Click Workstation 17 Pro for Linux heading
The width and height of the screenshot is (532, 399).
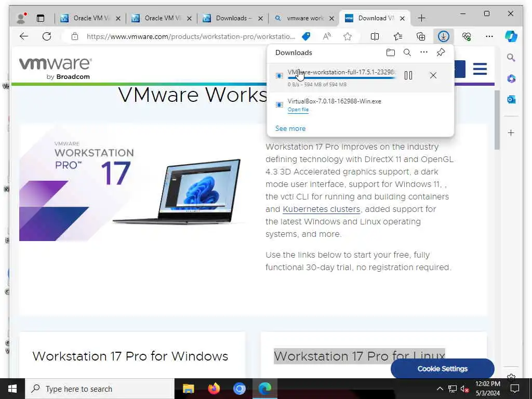[360, 356]
